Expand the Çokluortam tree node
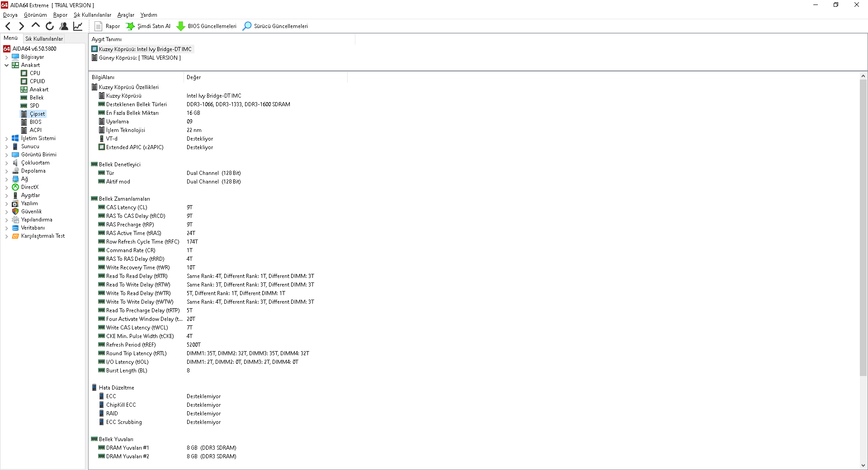The height and width of the screenshot is (470, 868). click(7, 163)
